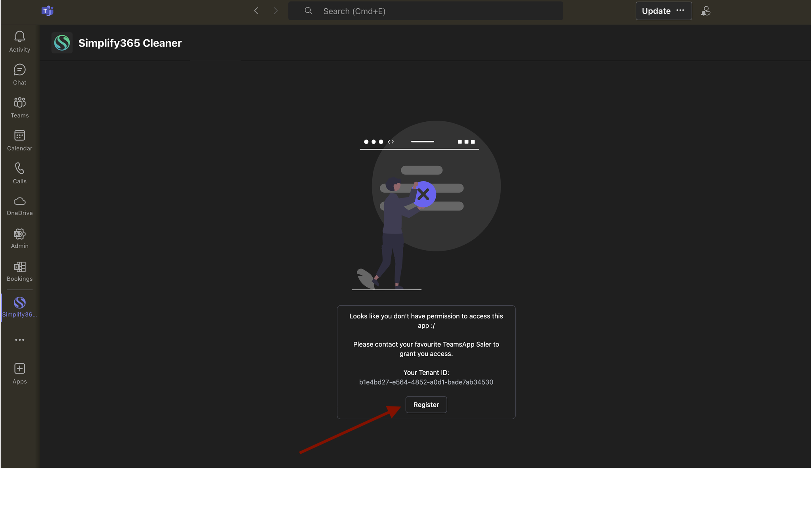
Task: Click the search magnifier icon
Action: [x=308, y=11]
